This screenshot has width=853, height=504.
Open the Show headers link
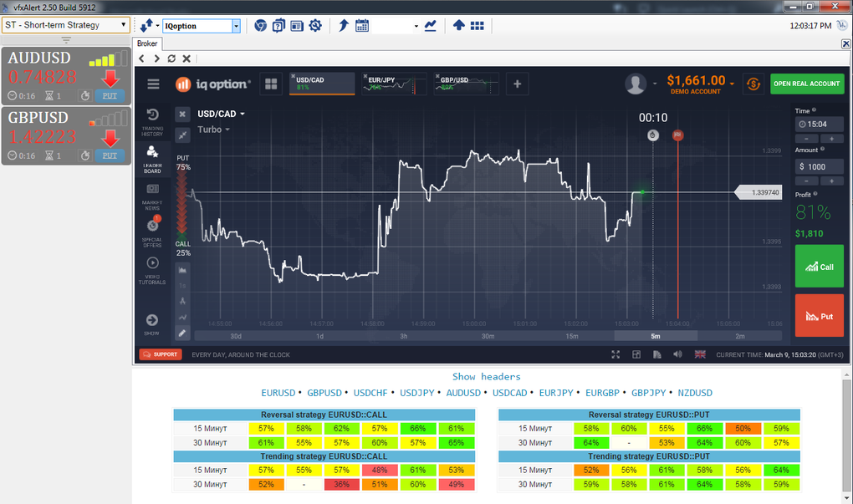487,376
